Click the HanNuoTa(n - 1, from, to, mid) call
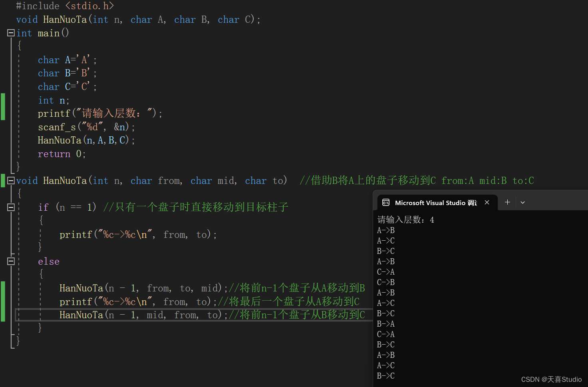This screenshot has height=387, width=588. 144,288
